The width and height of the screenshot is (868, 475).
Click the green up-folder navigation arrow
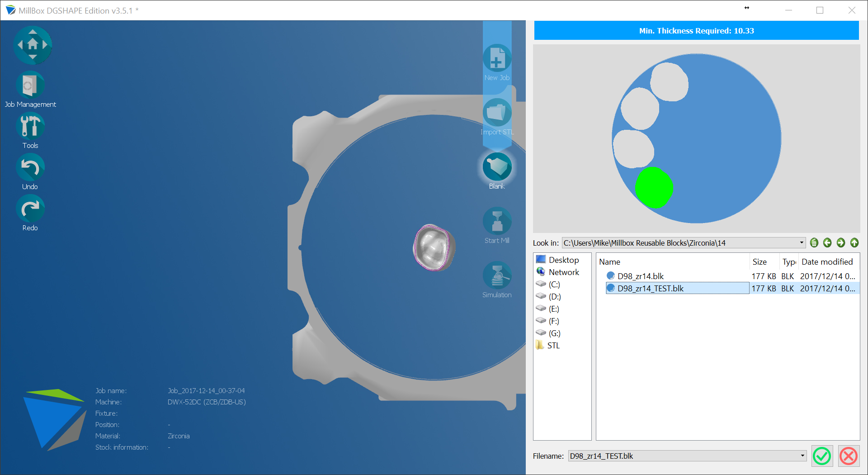854,243
